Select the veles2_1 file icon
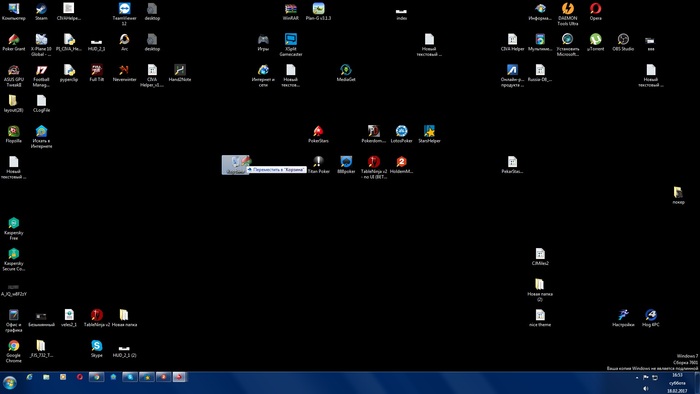This screenshot has height=394, width=700. coord(69,319)
